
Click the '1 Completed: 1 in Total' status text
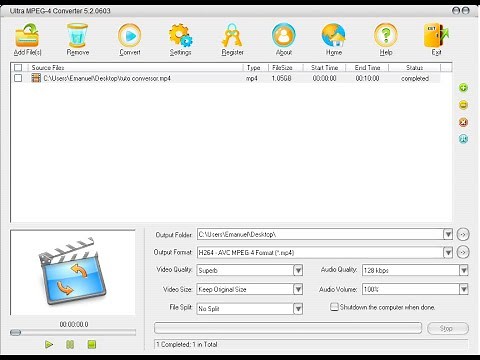(187, 344)
